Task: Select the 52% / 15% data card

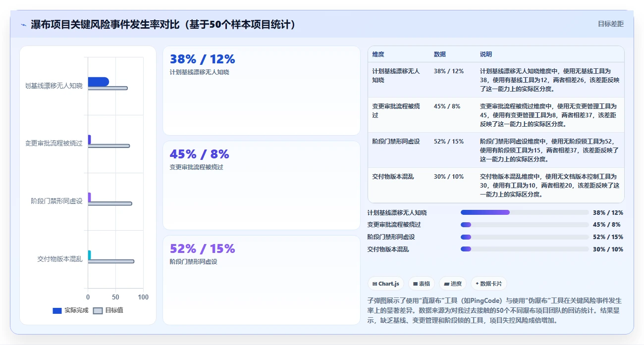Action: (x=261, y=280)
